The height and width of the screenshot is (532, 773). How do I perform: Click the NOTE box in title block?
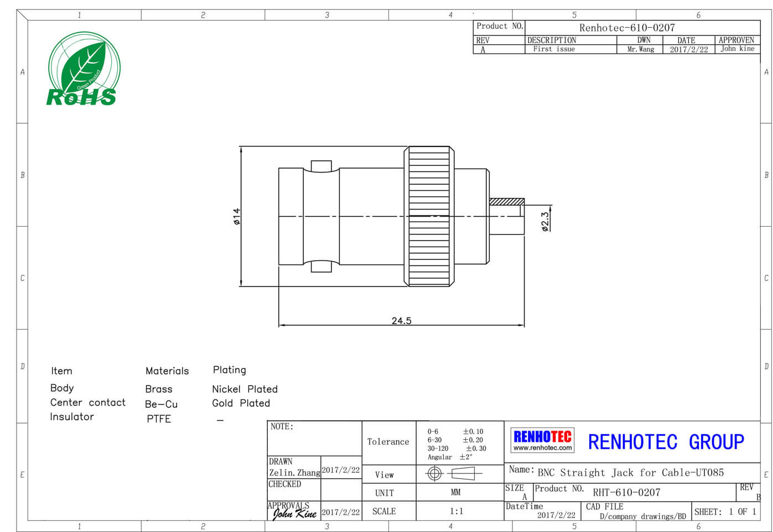pyautogui.click(x=314, y=438)
